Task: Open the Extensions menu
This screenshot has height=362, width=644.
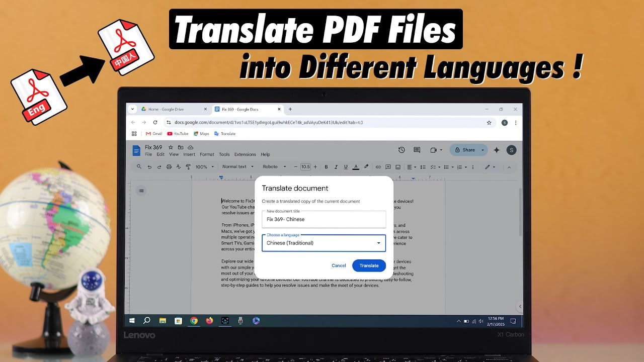Action: (245, 154)
